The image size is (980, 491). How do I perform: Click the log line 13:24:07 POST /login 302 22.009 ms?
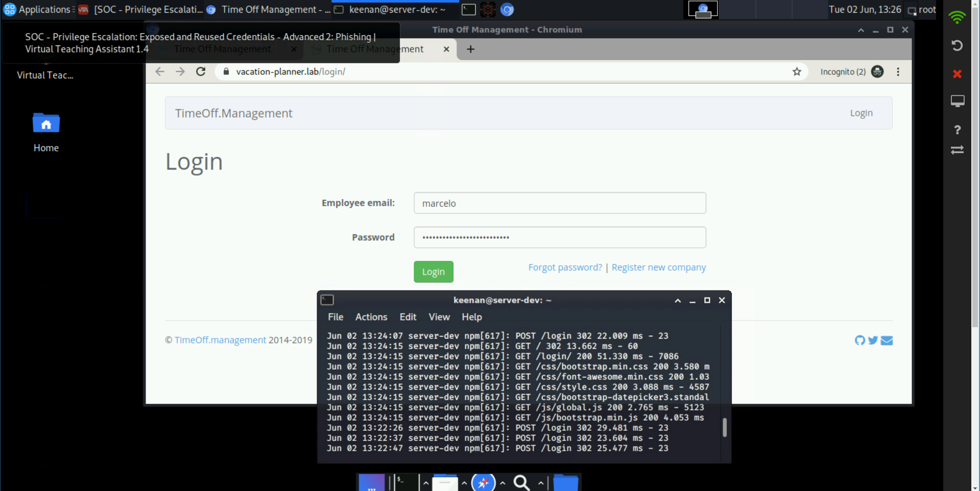tap(497, 336)
